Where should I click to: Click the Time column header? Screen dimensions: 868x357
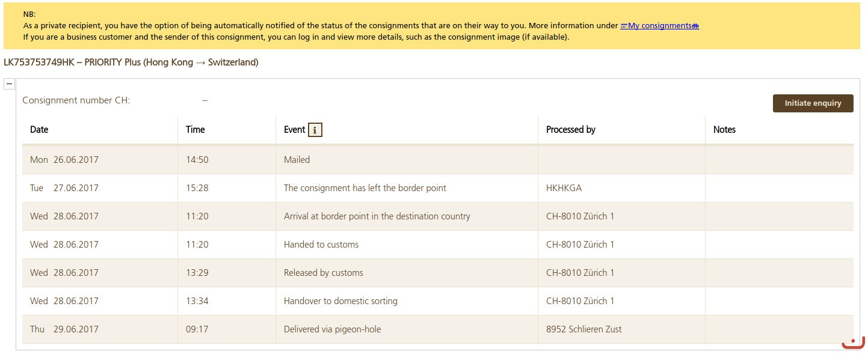[x=195, y=130]
